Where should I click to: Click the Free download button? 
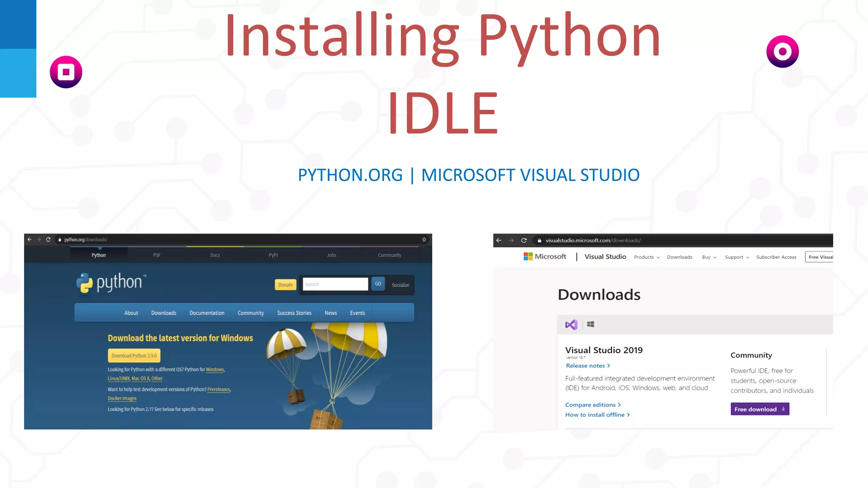pyautogui.click(x=760, y=409)
